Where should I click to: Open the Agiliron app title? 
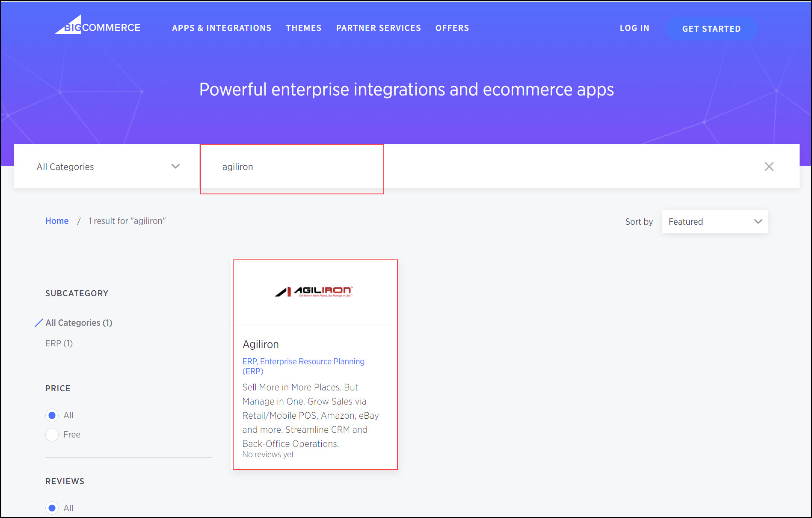click(x=261, y=344)
